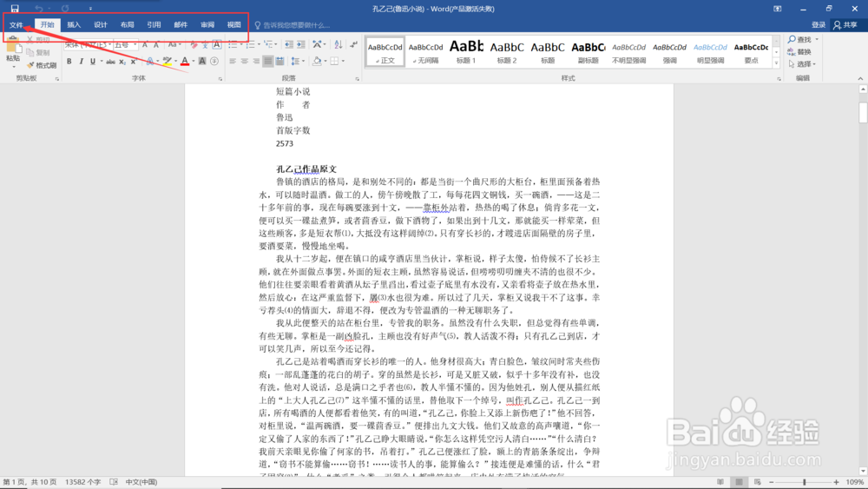
Task: Increase the paragraph indent
Action: click(x=300, y=44)
